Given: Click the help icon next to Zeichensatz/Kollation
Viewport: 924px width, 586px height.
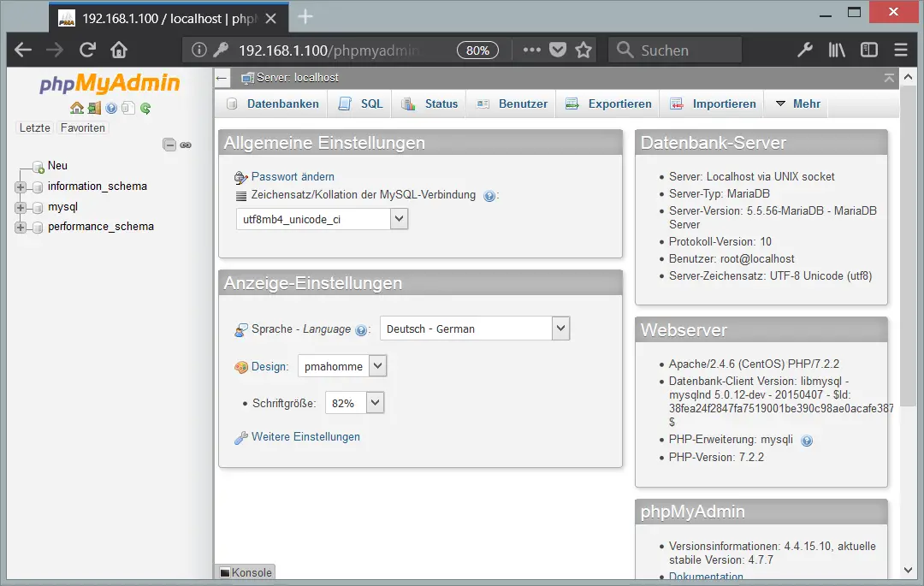Looking at the screenshot, I should point(489,196).
